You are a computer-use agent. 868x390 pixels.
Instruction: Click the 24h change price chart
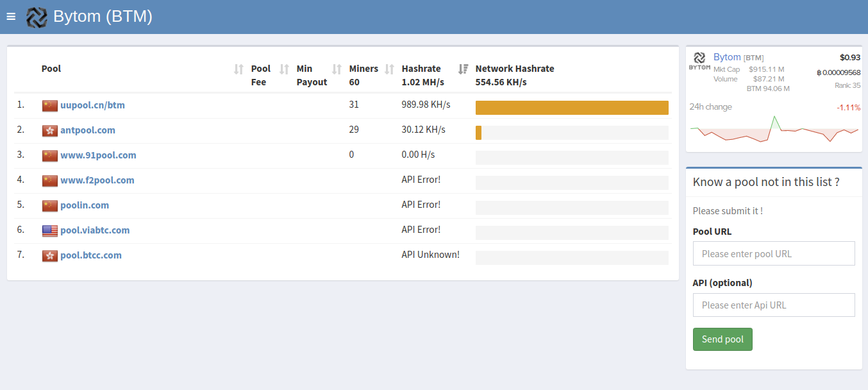pos(774,130)
